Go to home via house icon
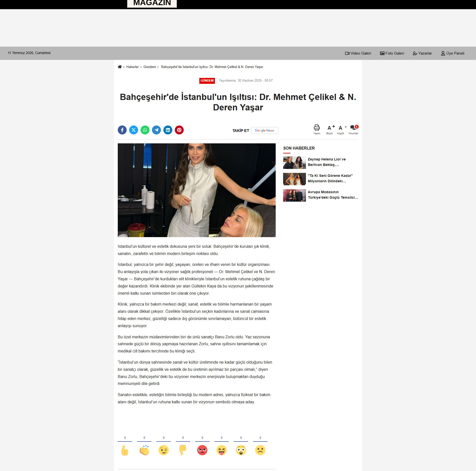Viewport: 476px width, 471px height. click(x=120, y=67)
